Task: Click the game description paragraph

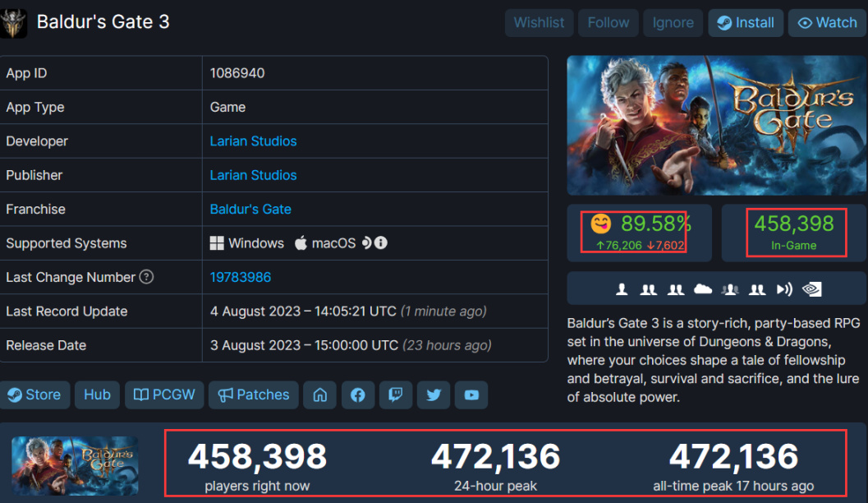Action: click(714, 360)
